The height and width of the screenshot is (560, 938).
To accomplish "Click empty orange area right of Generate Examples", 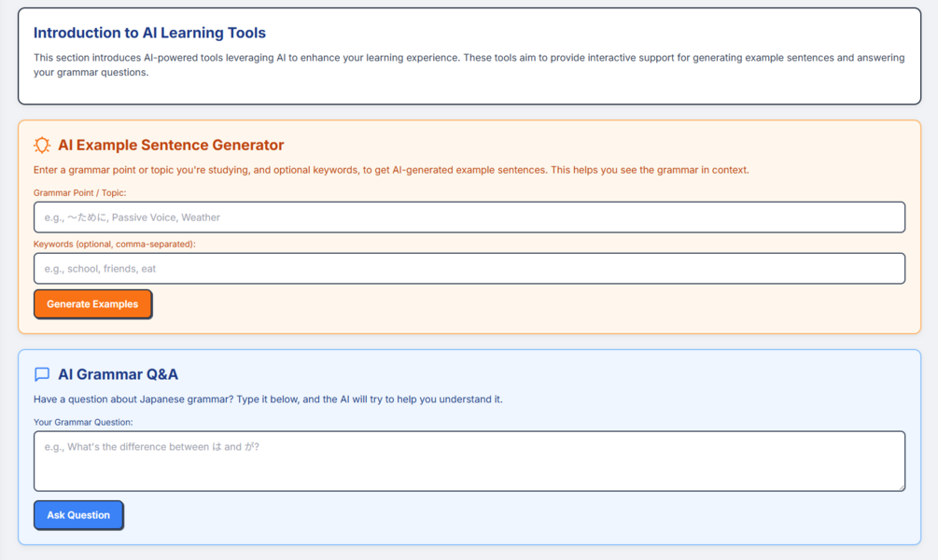I will [523, 304].
